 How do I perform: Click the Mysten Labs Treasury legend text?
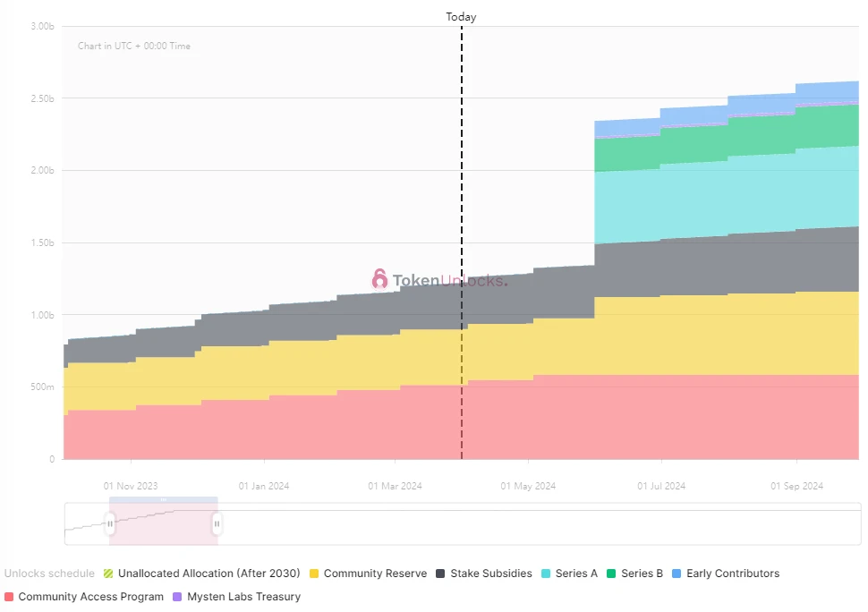(x=243, y=597)
